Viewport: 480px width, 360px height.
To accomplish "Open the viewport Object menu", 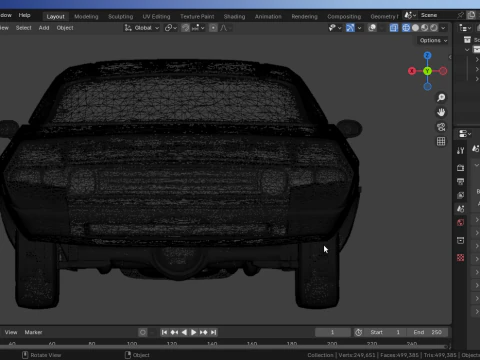I will (65, 28).
